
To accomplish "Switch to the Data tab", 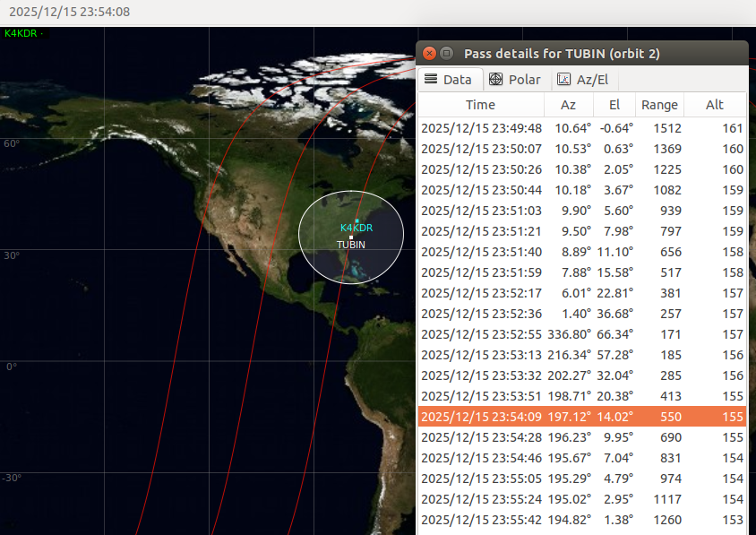I will point(450,80).
